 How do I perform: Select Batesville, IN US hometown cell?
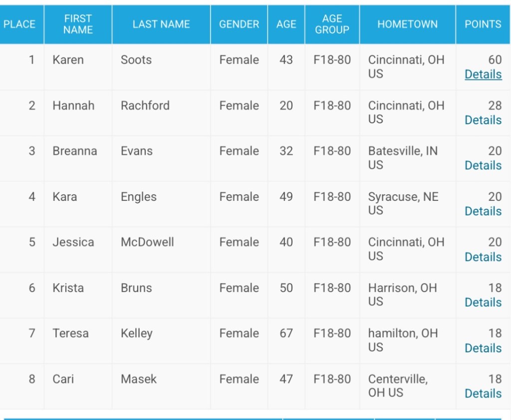[403, 158]
